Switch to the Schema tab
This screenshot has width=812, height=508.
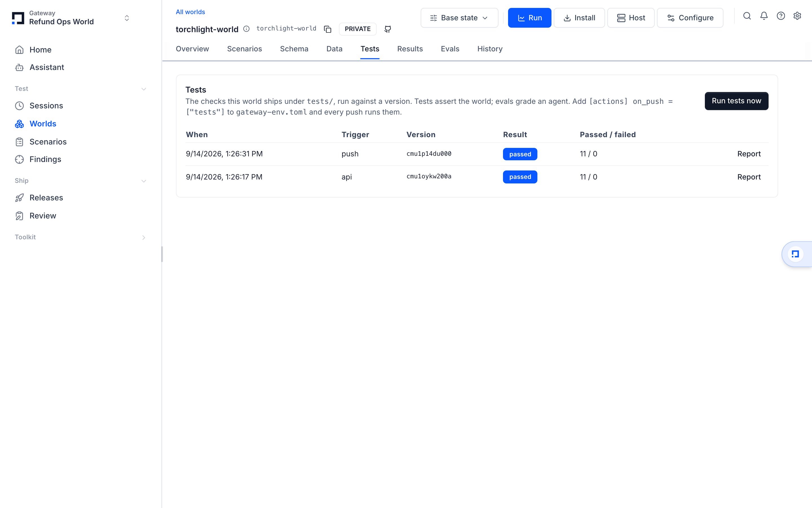[294, 49]
